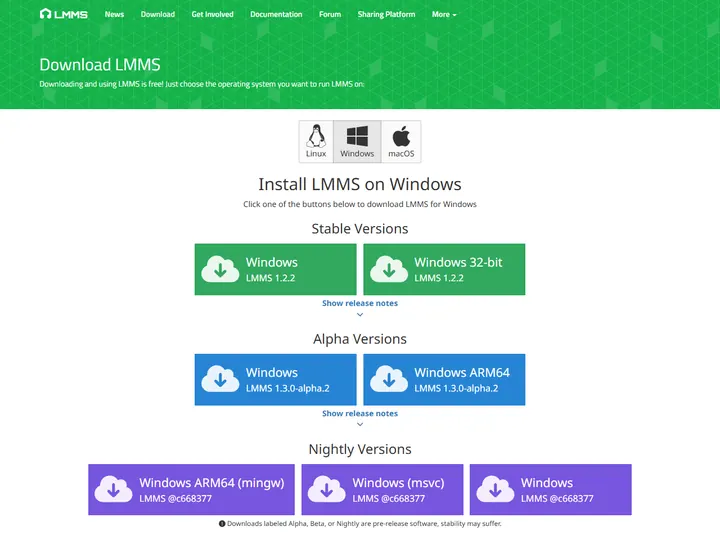This screenshot has width=720, height=540.
Task: Click text 'Click one of the buttons below'
Action: click(x=301, y=204)
